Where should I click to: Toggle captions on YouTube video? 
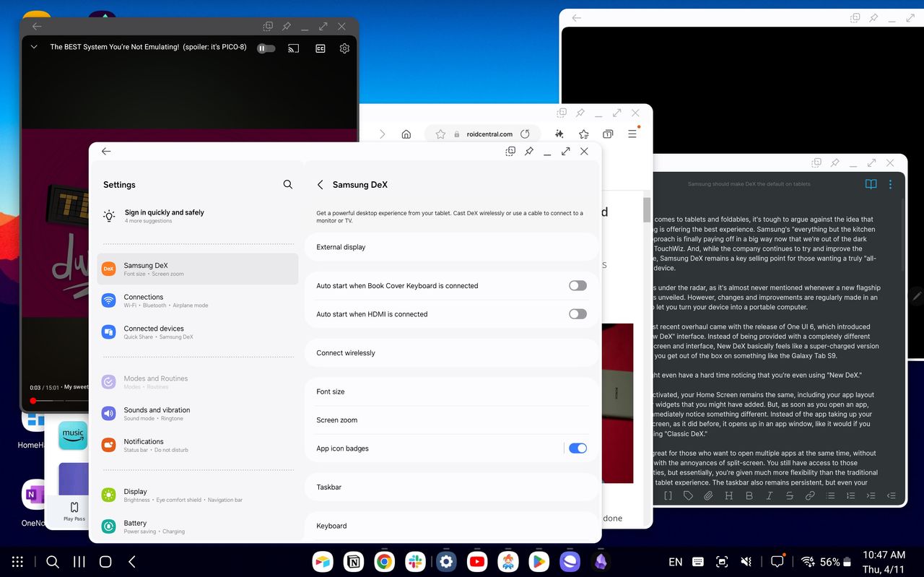click(321, 48)
